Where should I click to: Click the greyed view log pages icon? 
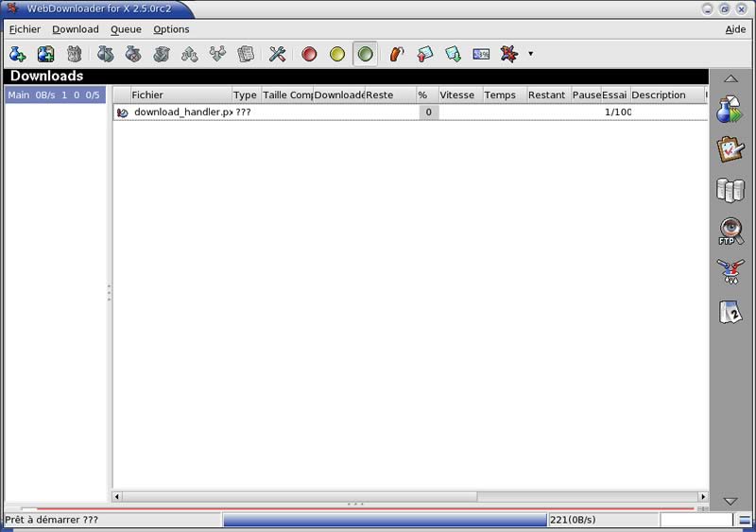(x=246, y=54)
